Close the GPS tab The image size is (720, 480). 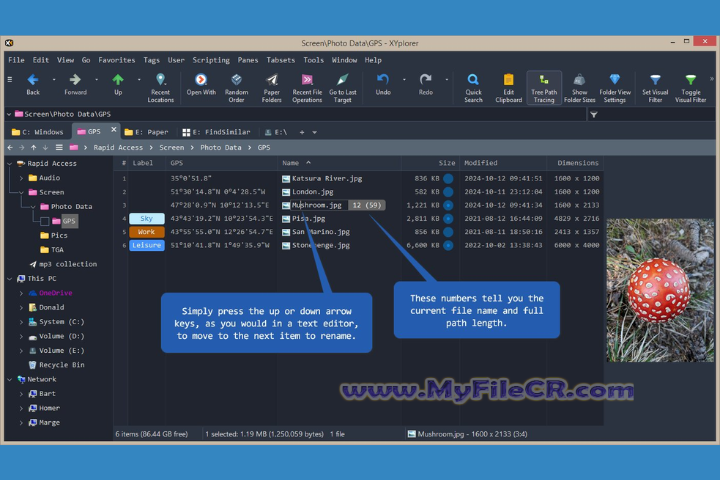pos(113,130)
